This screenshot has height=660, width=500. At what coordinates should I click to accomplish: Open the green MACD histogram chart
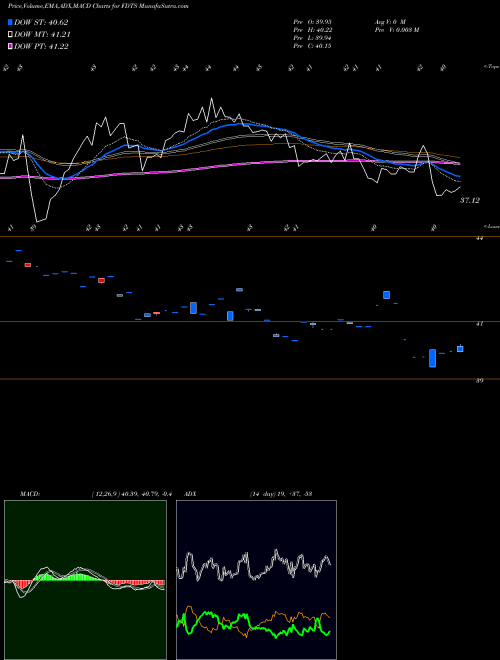(85, 580)
